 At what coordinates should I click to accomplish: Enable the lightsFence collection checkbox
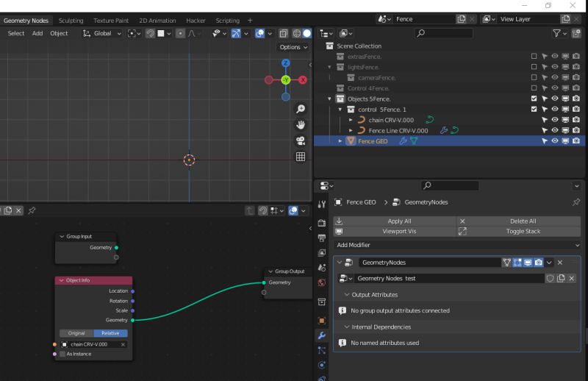click(x=534, y=67)
